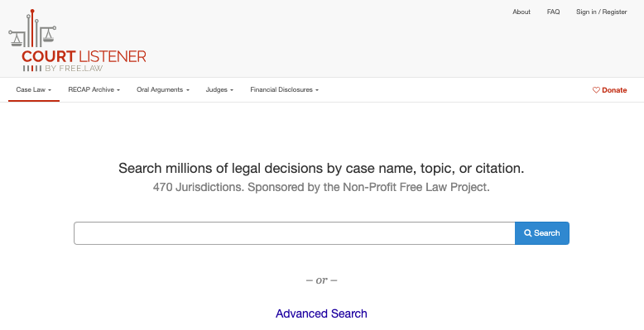The image size is (644, 330).
Task: Click the Donate link
Action: click(609, 90)
